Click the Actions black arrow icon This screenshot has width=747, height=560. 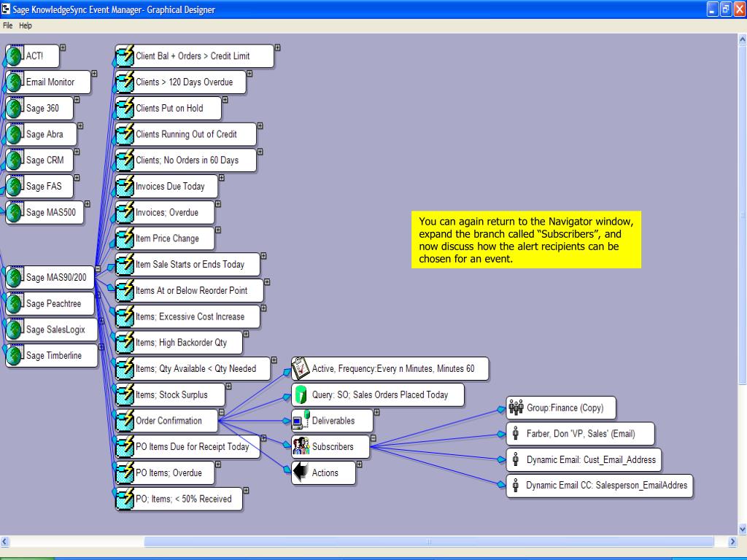(301, 472)
